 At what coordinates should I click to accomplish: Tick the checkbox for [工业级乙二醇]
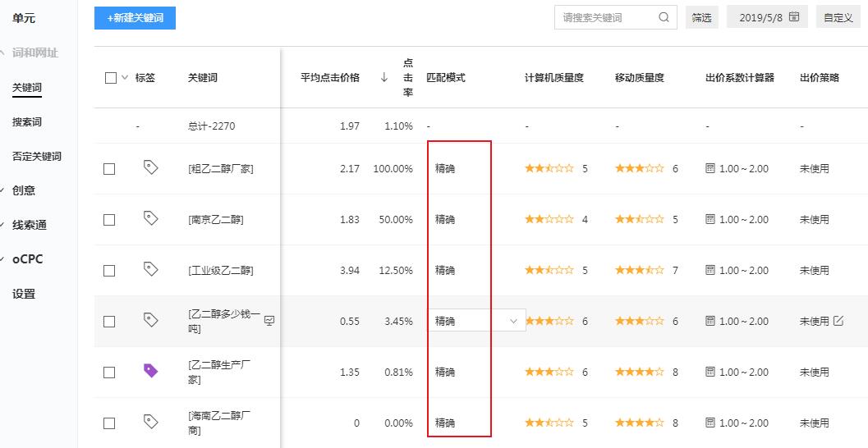tap(109, 271)
